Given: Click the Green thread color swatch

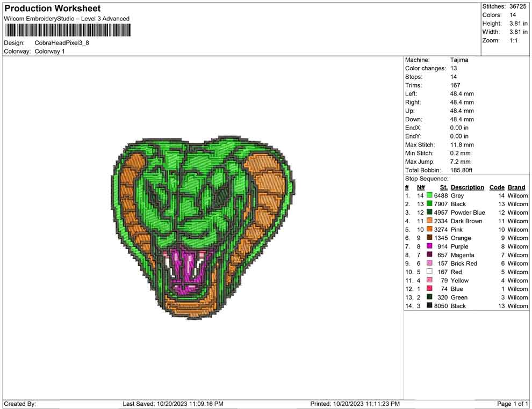Looking at the screenshot, I should point(429,297).
